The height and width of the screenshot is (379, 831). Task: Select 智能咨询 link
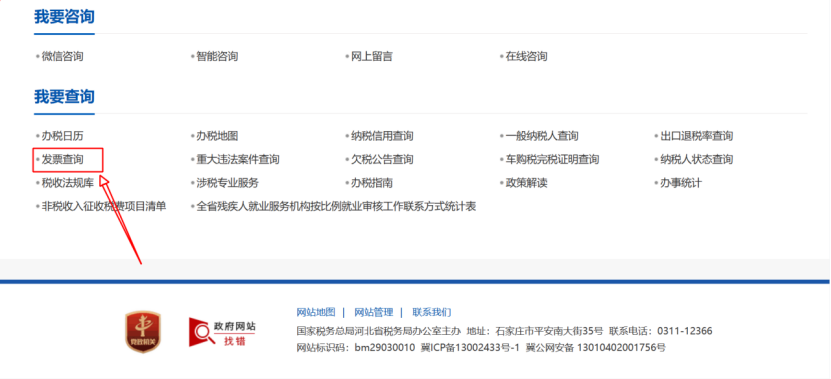(217, 56)
